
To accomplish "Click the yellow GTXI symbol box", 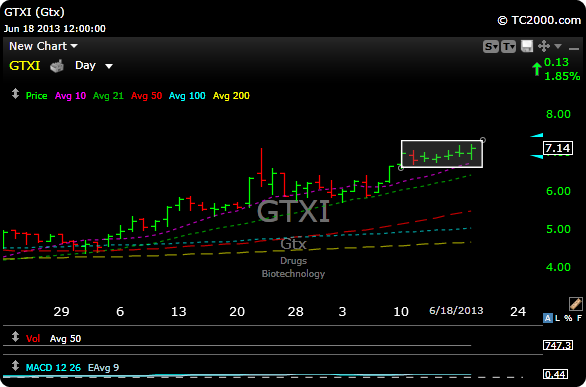I will (25, 66).
